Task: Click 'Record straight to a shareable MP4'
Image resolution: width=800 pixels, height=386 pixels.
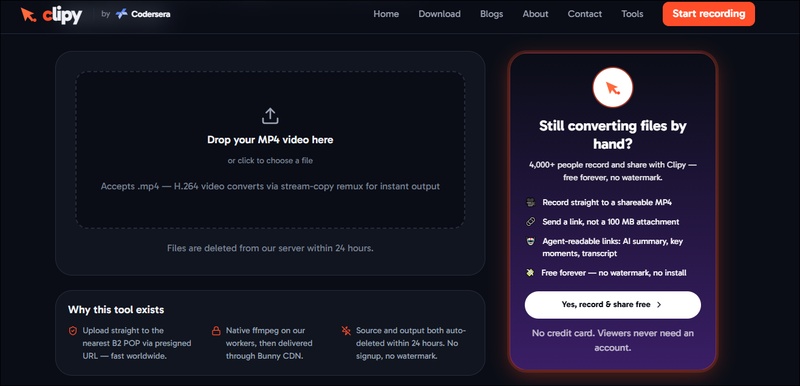Action: pyautogui.click(x=607, y=202)
